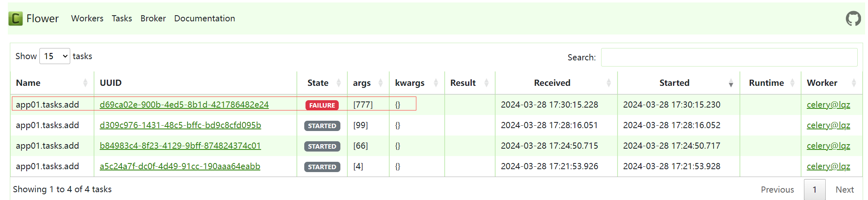Image resolution: width=868 pixels, height=200 pixels.
Task: Open the Documentation link in navbar
Action: [204, 18]
